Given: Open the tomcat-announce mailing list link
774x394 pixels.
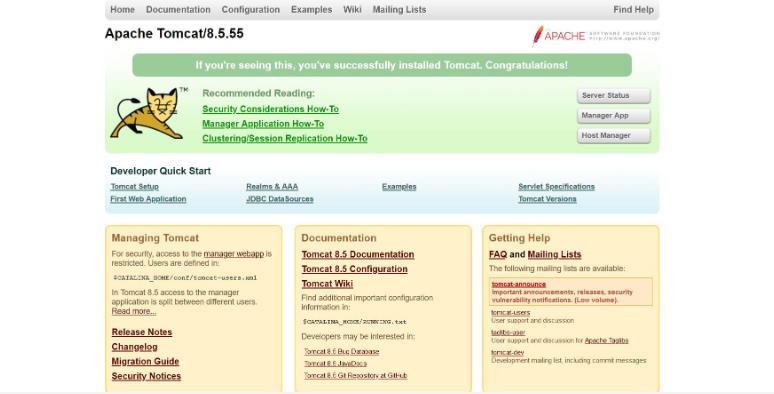Looking at the screenshot, I should [519, 284].
